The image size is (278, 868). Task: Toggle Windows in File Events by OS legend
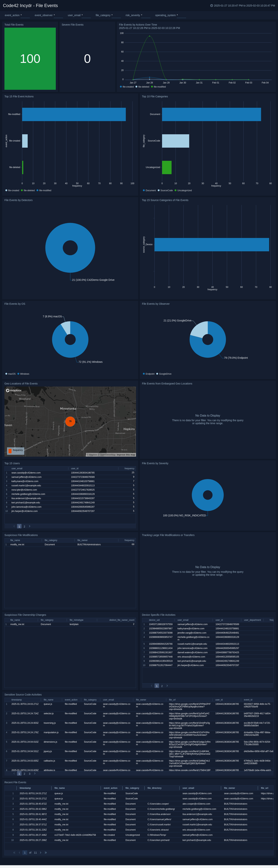tap(23, 374)
